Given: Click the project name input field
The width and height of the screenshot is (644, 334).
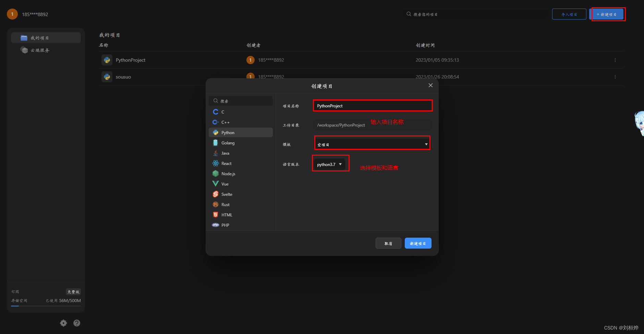Looking at the screenshot, I should click(372, 106).
